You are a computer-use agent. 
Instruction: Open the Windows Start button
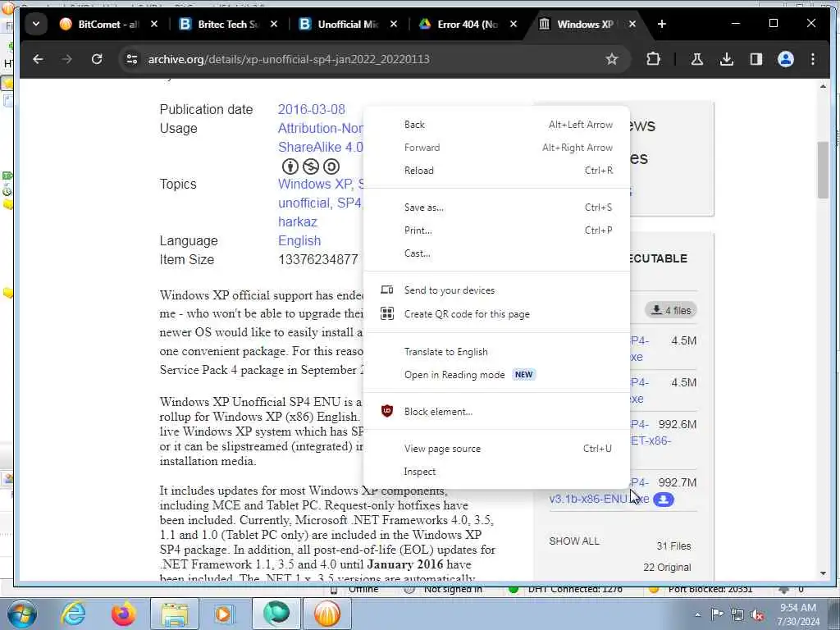(22, 614)
